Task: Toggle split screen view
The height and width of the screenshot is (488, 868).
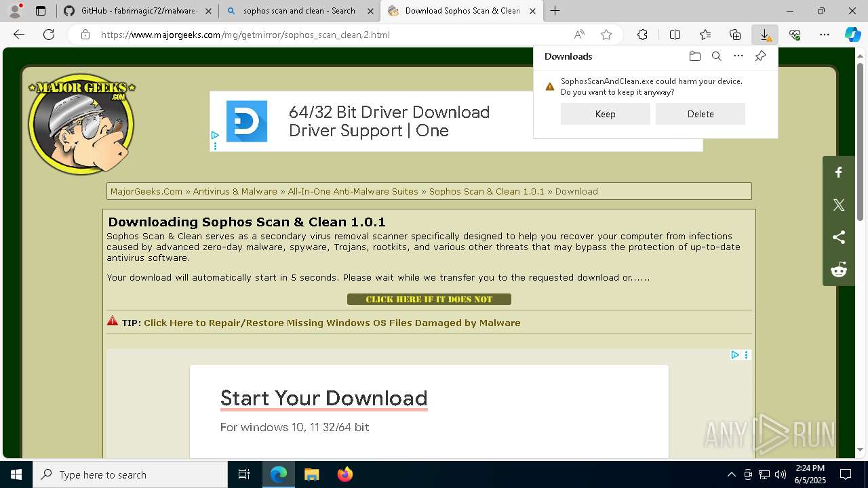Action: click(x=675, y=35)
